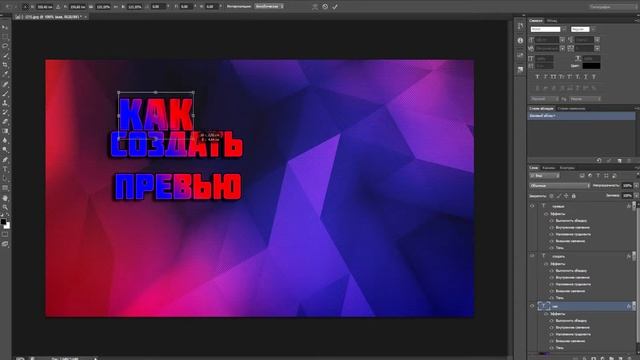This screenshot has width=640, height=360.
Task: Select the Lasso tool
Action: point(5,46)
